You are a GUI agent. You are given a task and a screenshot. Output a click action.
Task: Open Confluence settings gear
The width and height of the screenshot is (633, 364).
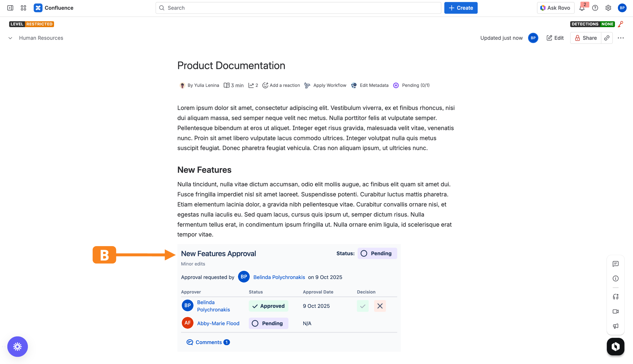click(x=608, y=8)
